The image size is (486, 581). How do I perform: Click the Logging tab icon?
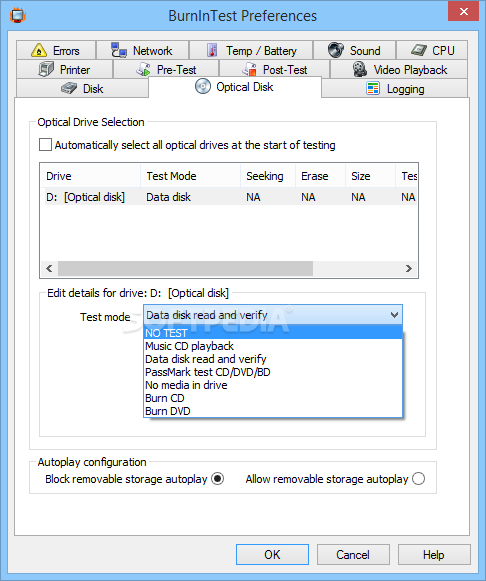tap(373, 89)
